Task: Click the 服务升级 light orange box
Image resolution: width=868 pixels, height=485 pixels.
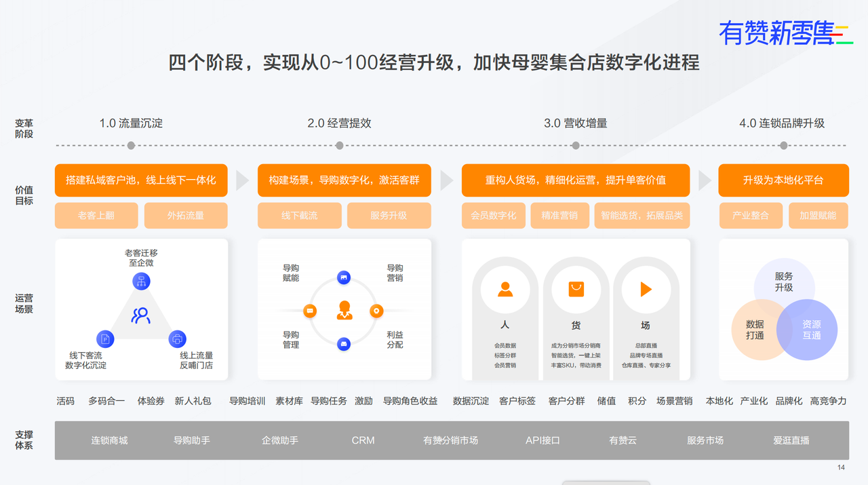Action: pyautogui.click(x=389, y=216)
